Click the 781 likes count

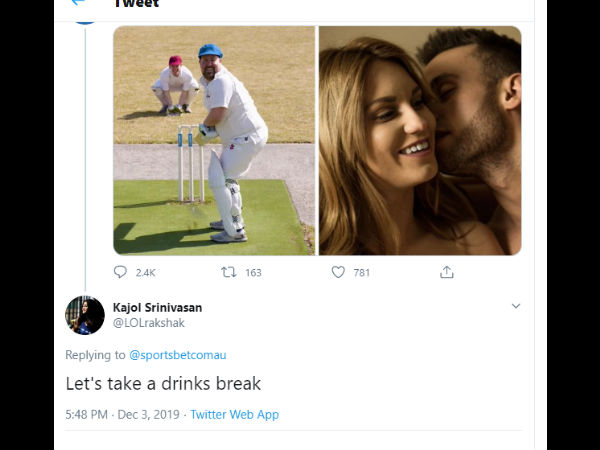tap(362, 272)
